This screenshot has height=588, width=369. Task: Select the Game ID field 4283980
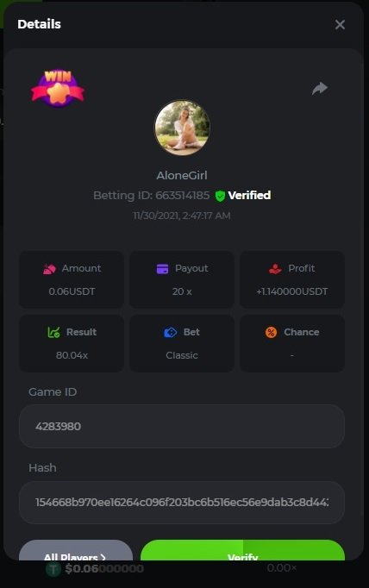[182, 427]
